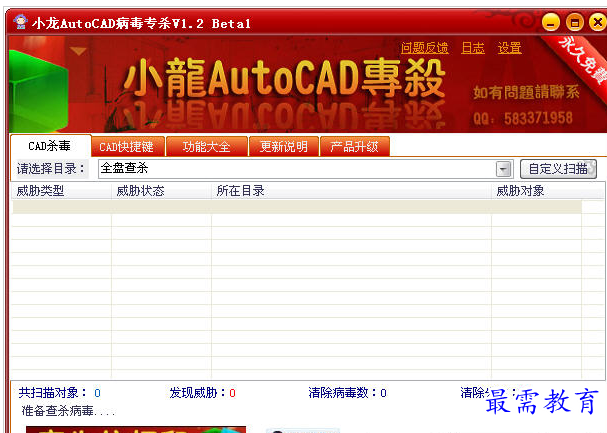Open the 更新说明 tab
Image resolution: width=607 pixels, height=433 pixels.
click(284, 147)
